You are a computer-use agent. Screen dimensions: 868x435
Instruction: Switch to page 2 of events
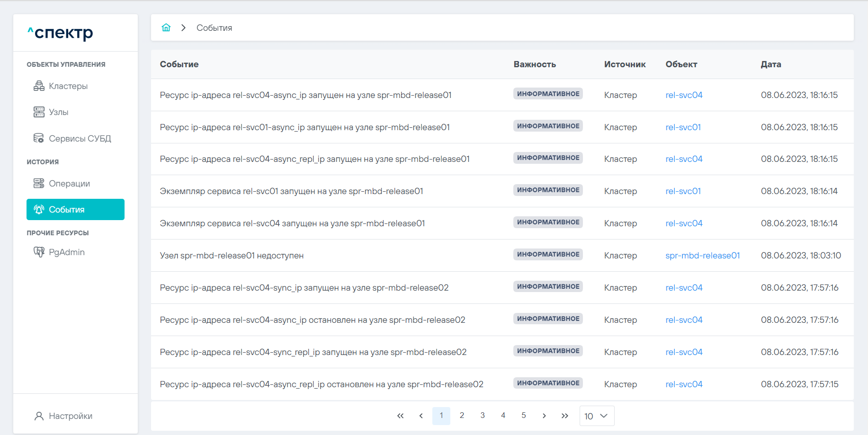(462, 416)
